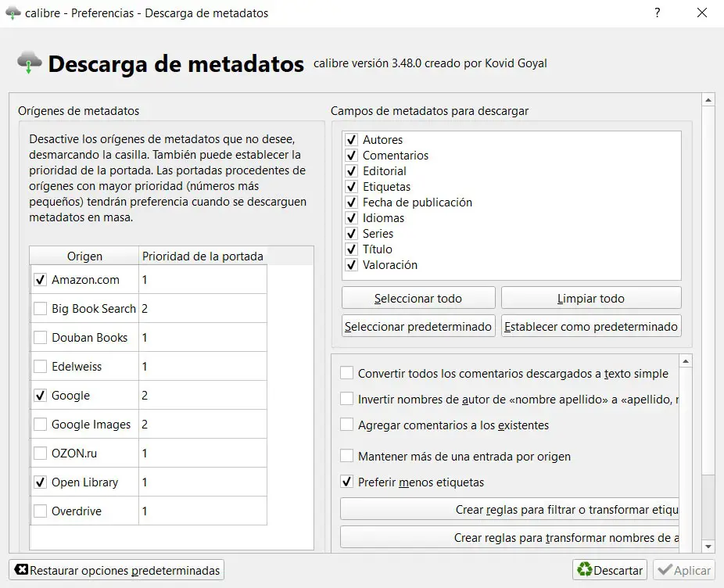
Task: Select Amazon.com cover priority cell
Action: point(203,279)
